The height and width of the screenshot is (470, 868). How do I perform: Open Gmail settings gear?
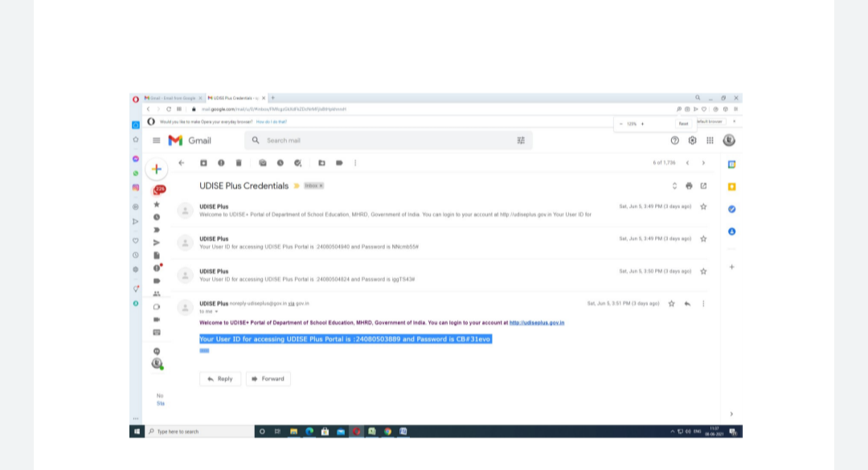coord(693,141)
